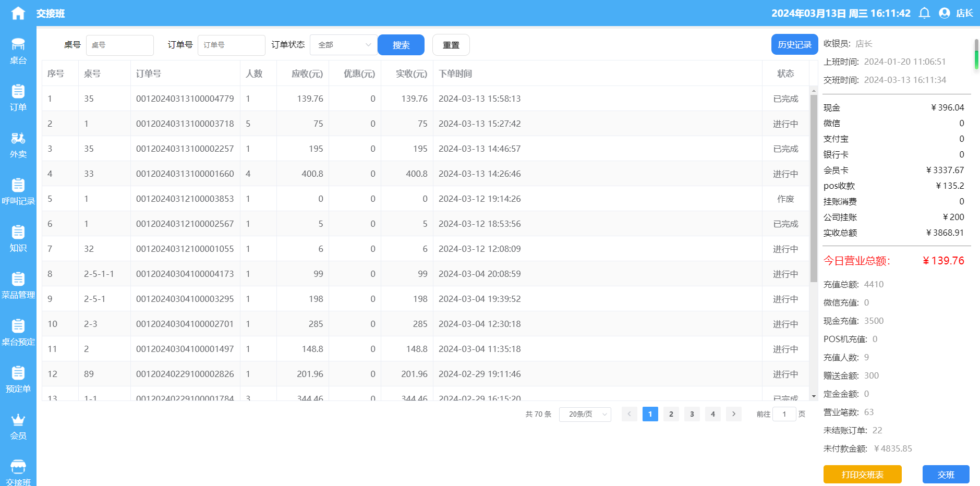Screen dimensions: 980x486
Task: Select order 00120240313100001660
Action: click(185, 174)
